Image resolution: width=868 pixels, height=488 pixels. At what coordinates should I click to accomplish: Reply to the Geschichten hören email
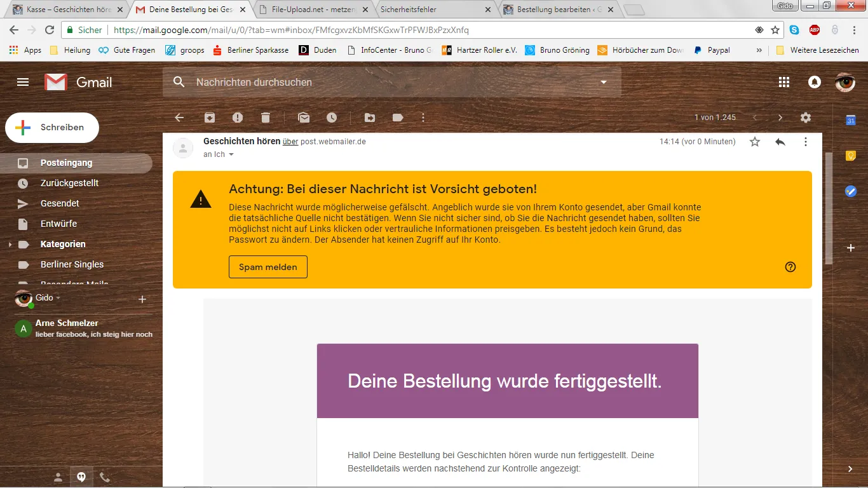780,142
